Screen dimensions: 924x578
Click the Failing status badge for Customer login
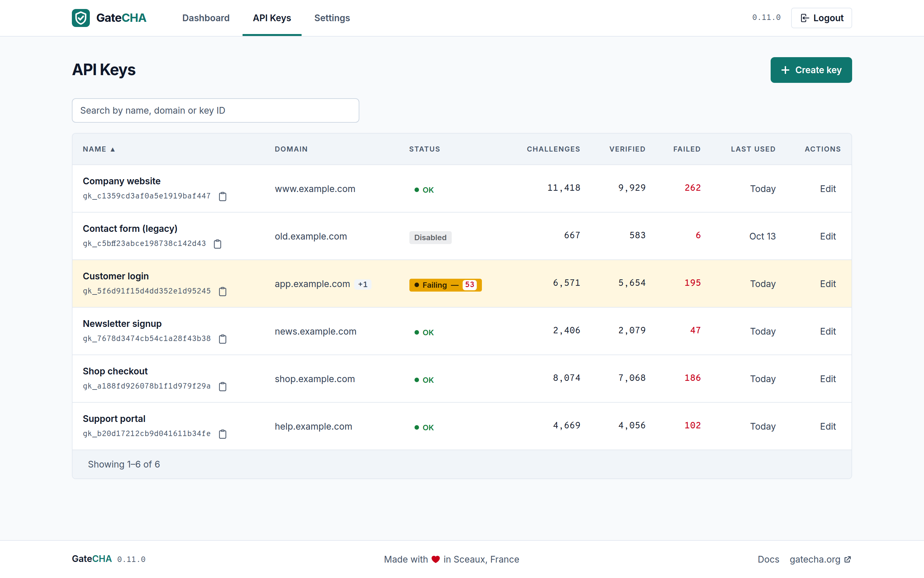(445, 285)
